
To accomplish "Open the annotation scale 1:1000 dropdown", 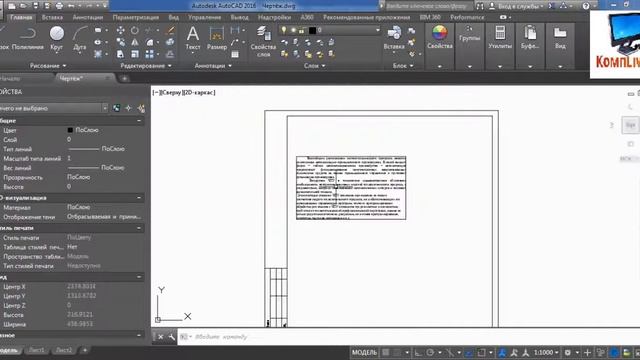I will click(546, 352).
